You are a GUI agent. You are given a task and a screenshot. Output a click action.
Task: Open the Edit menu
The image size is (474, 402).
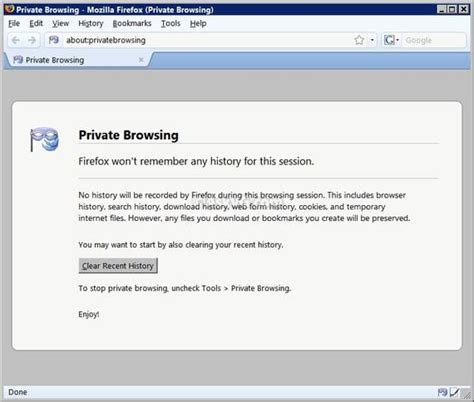point(36,23)
